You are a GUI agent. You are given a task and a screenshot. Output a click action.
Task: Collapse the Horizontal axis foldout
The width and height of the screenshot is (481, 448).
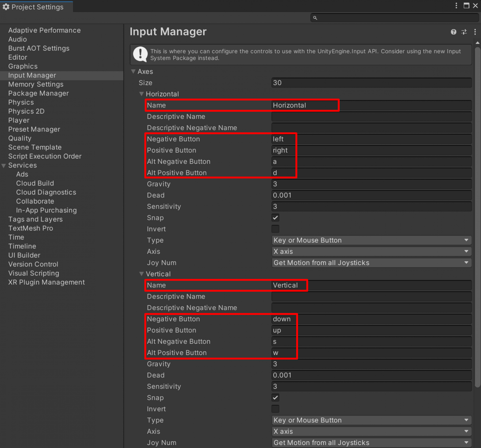coord(142,94)
